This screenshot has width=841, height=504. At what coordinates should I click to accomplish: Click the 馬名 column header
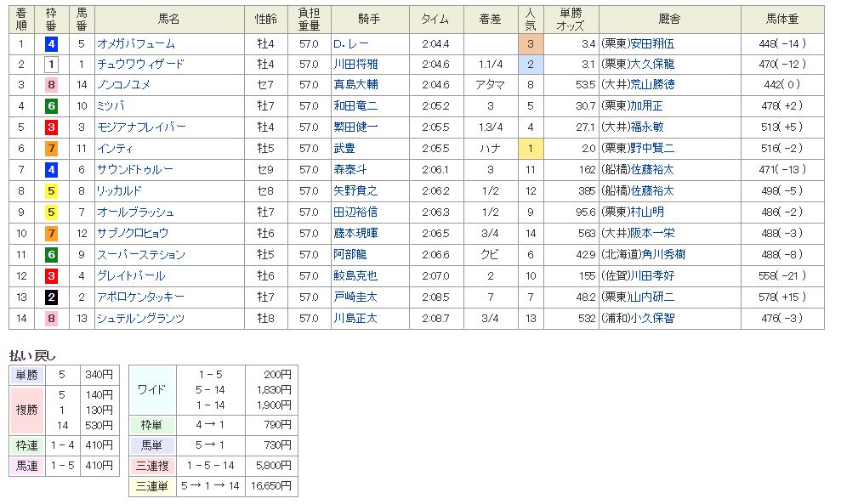pyautogui.click(x=169, y=20)
